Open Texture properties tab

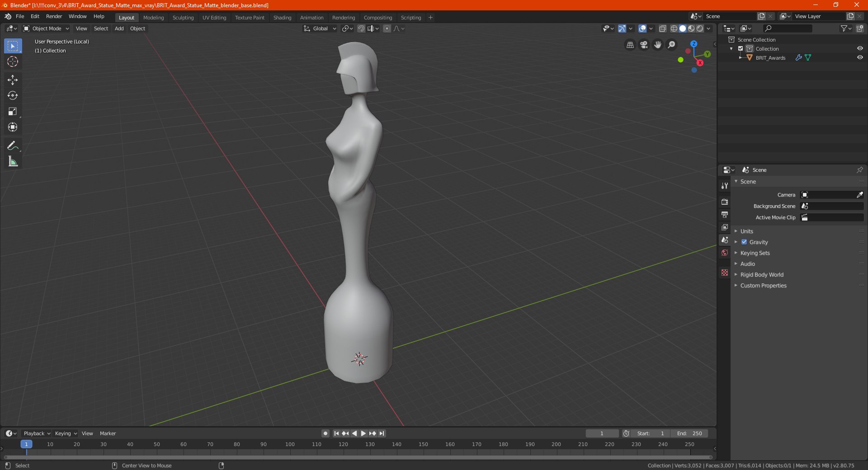point(725,273)
